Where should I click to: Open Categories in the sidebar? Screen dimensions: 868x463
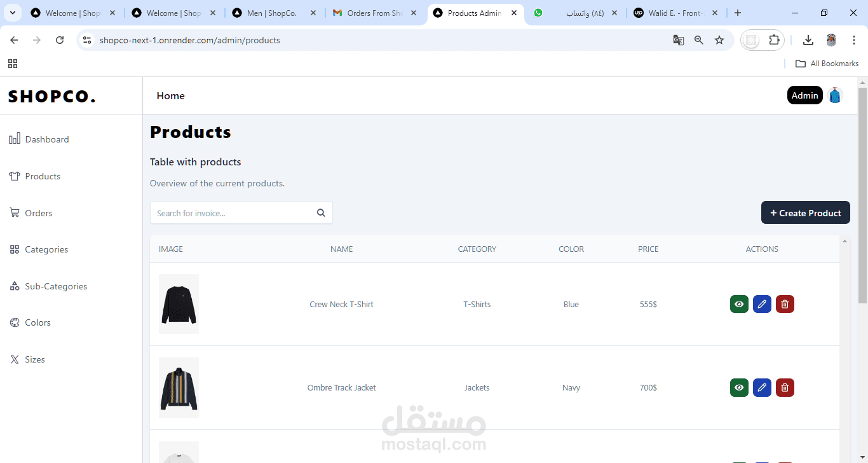tap(39, 249)
